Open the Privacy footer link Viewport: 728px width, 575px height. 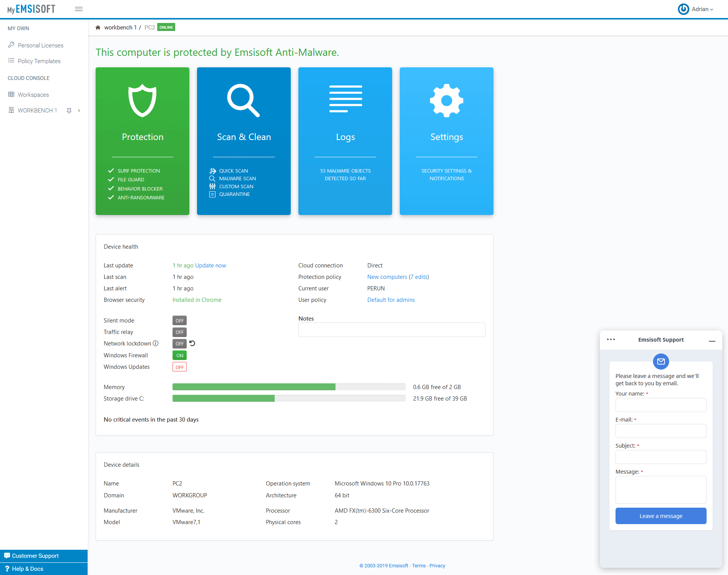pyautogui.click(x=437, y=565)
